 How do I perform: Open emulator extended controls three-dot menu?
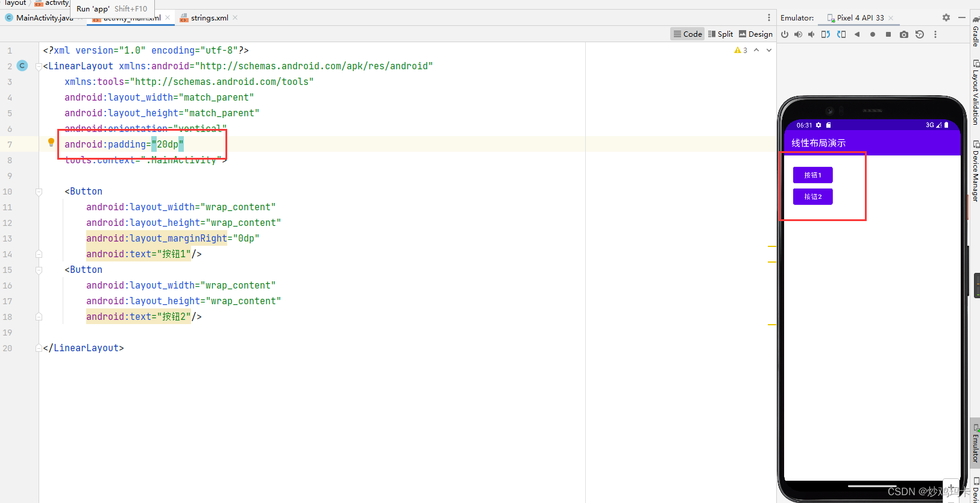click(x=935, y=34)
